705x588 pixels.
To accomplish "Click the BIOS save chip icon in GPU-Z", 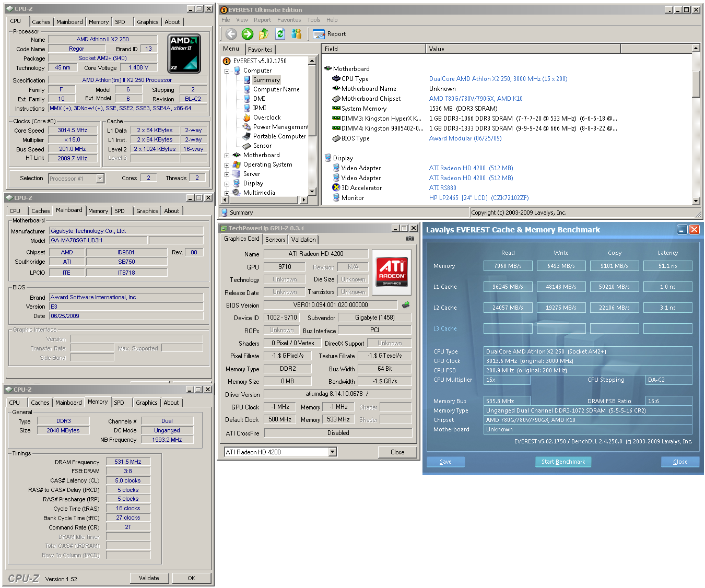I will (x=406, y=304).
